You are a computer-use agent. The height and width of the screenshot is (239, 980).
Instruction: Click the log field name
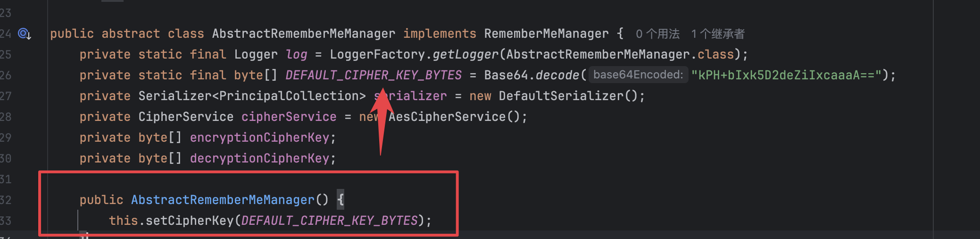pyautogui.click(x=296, y=54)
